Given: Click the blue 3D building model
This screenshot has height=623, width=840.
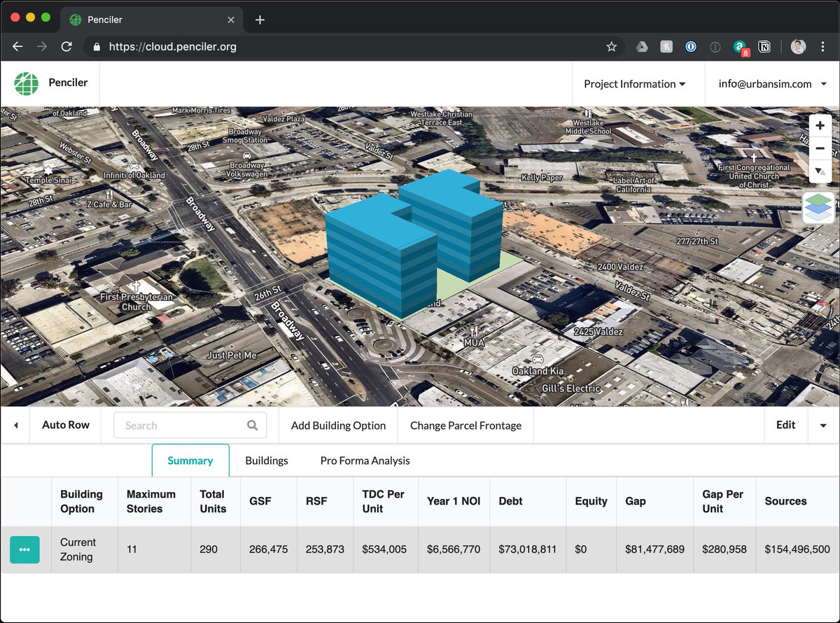Looking at the screenshot, I should click(413, 245).
